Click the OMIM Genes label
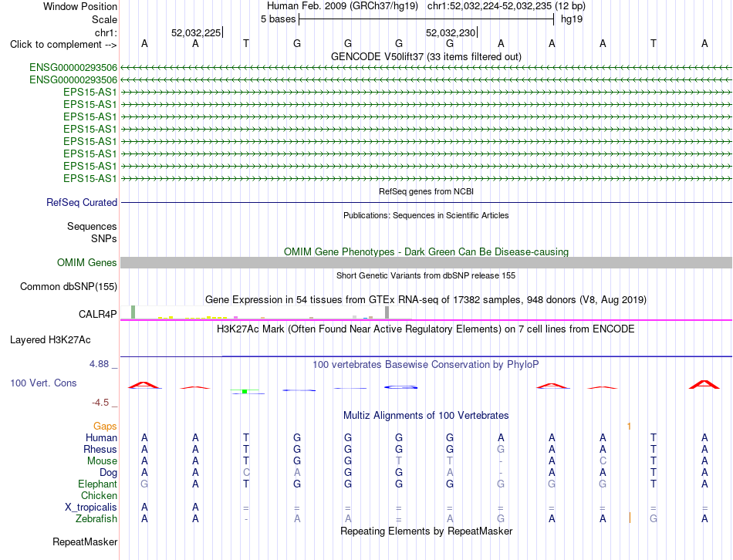This screenshot has width=733, height=560. coord(86,263)
